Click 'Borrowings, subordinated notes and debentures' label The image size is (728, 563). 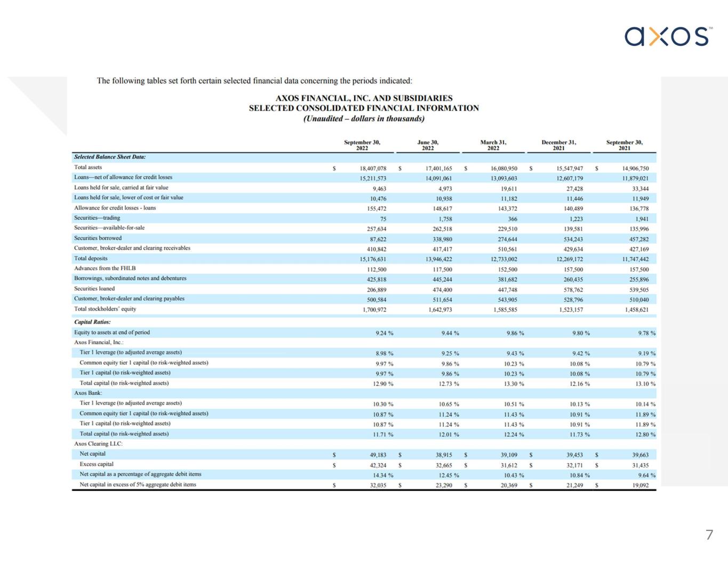pyautogui.click(x=130, y=279)
